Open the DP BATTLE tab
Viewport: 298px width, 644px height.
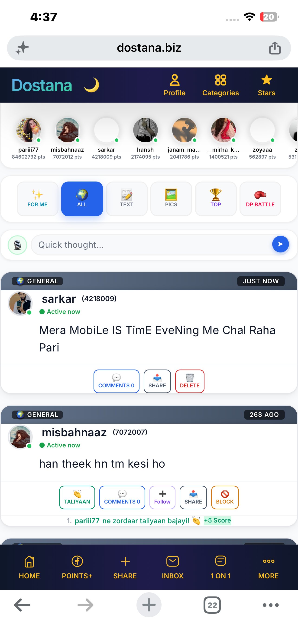pyautogui.click(x=260, y=199)
